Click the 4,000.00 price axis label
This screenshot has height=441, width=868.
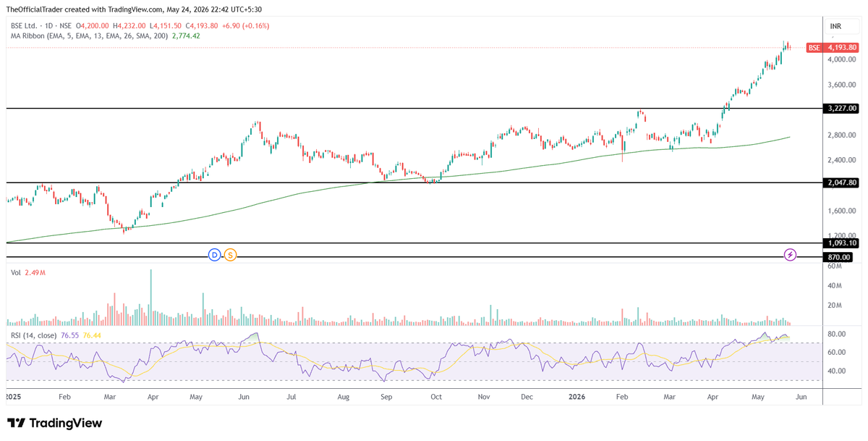point(842,59)
